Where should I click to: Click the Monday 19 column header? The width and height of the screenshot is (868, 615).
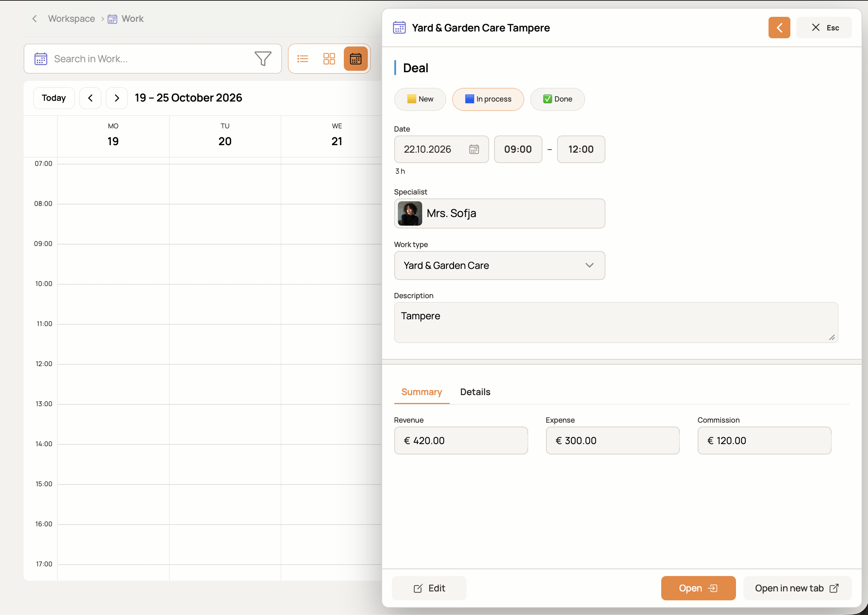pyautogui.click(x=113, y=136)
